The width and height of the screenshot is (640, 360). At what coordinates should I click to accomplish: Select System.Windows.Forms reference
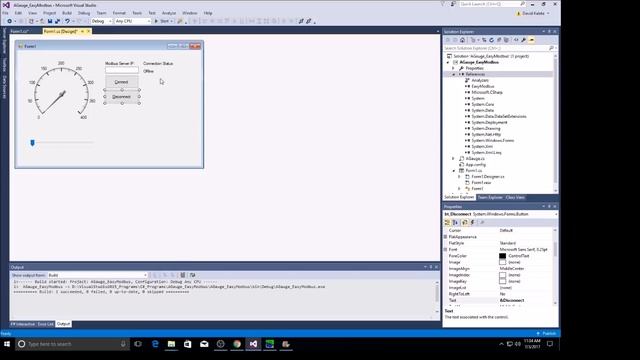point(492,140)
